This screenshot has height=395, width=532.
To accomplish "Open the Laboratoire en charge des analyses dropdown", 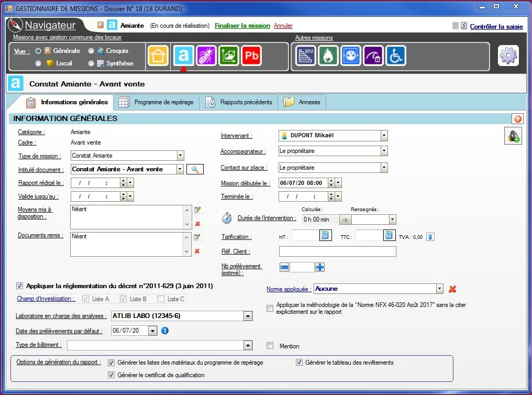I will click(x=248, y=316).
